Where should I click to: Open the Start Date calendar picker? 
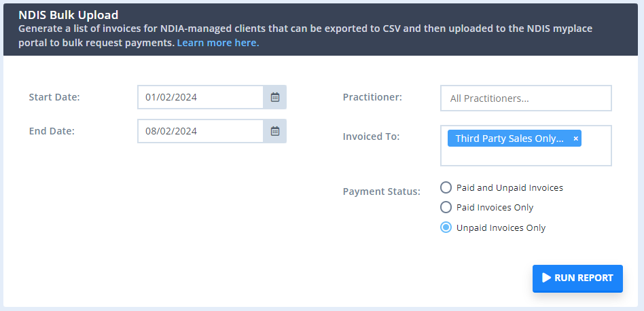click(x=275, y=97)
